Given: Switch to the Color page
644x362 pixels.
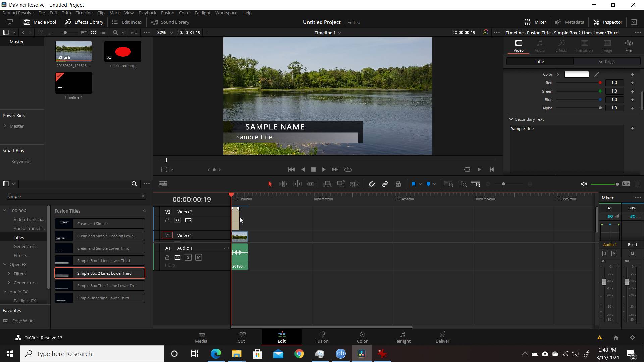Looking at the screenshot, I should [362, 337].
